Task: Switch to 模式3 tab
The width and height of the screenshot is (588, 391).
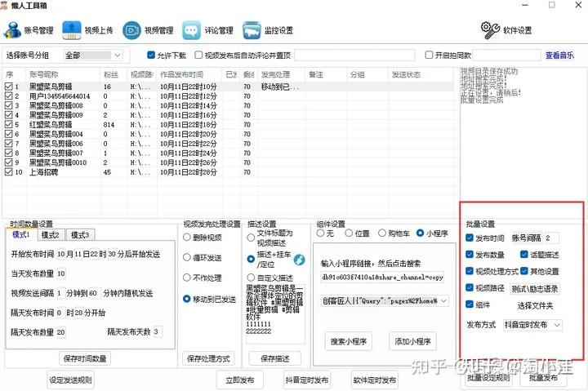Action: click(x=80, y=235)
